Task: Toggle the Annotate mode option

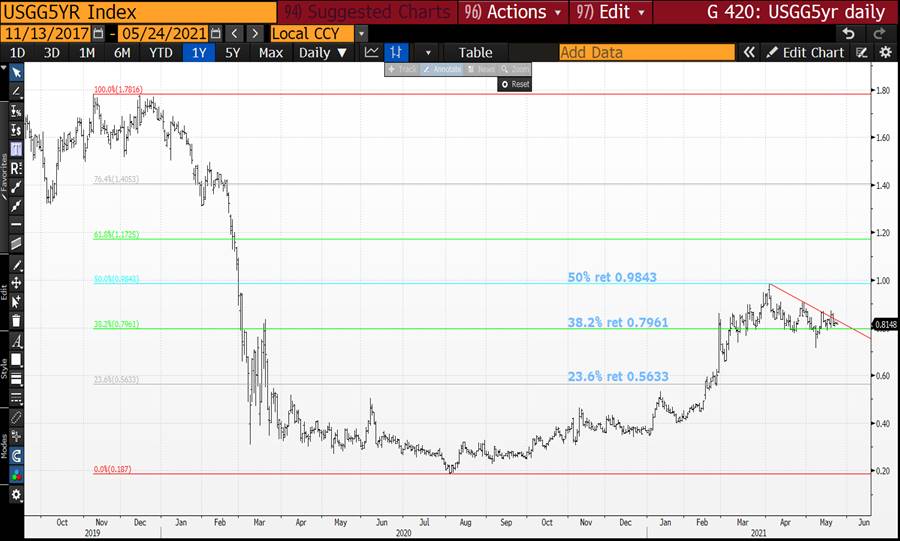Action: [x=440, y=69]
